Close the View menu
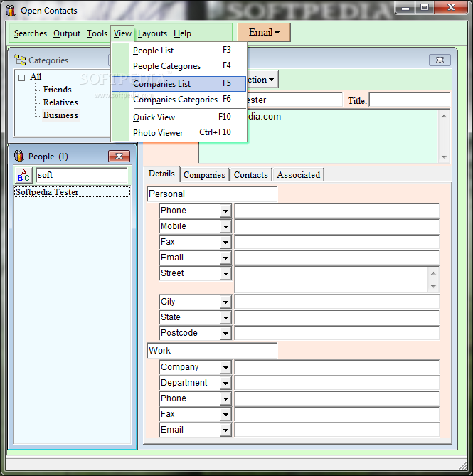 (x=122, y=33)
